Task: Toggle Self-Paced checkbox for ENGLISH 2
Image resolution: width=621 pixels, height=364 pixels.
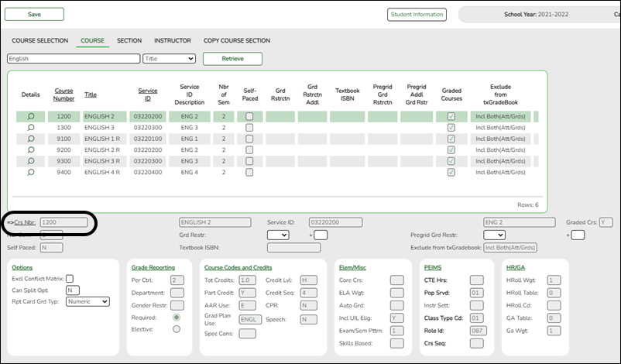Action: [249, 116]
